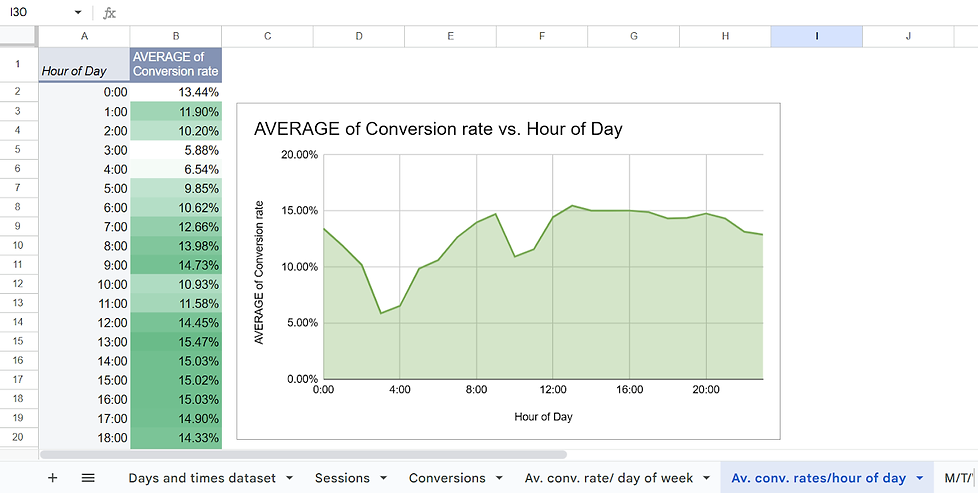978x493 pixels.
Task: Select column H header
Action: [725, 36]
